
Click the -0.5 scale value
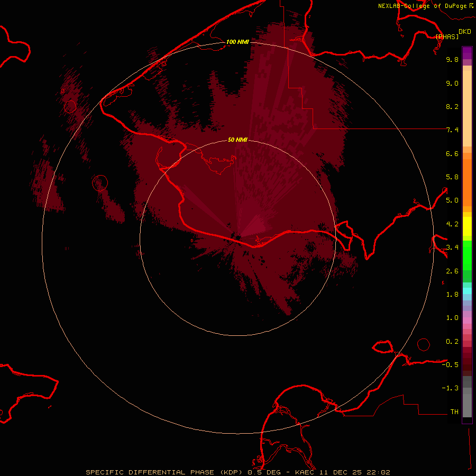point(450,365)
